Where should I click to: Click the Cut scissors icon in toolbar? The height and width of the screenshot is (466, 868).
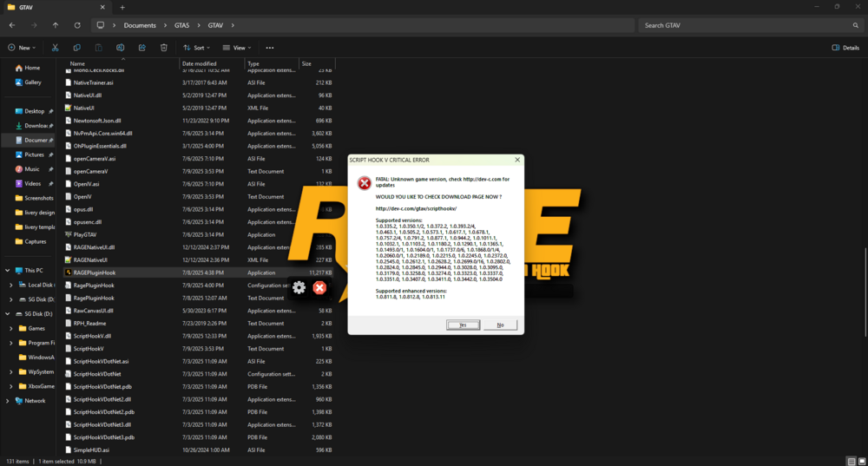[x=55, y=48]
